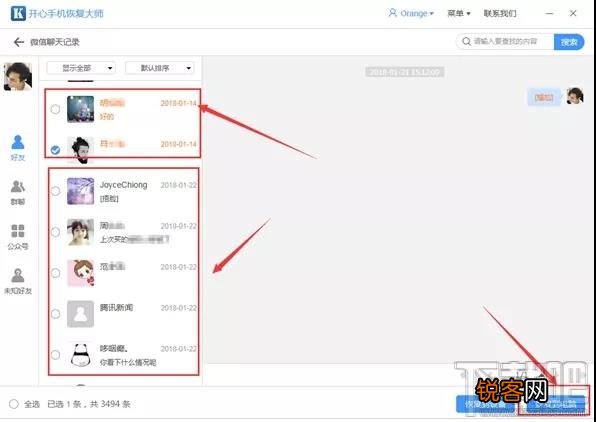Image resolution: width=596 pixels, height=422 pixels.
Task: Click the message bubble in the chat pane
Action: pyautogui.click(x=544, y=97)
